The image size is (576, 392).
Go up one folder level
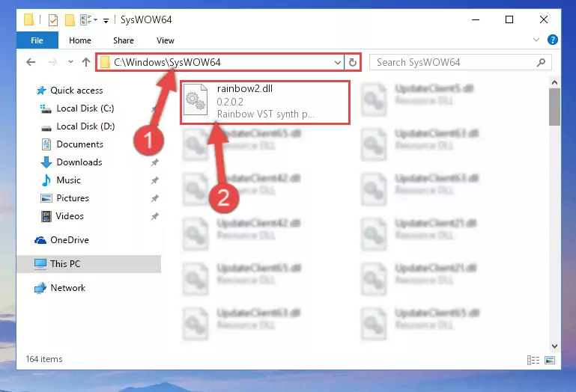86,62
